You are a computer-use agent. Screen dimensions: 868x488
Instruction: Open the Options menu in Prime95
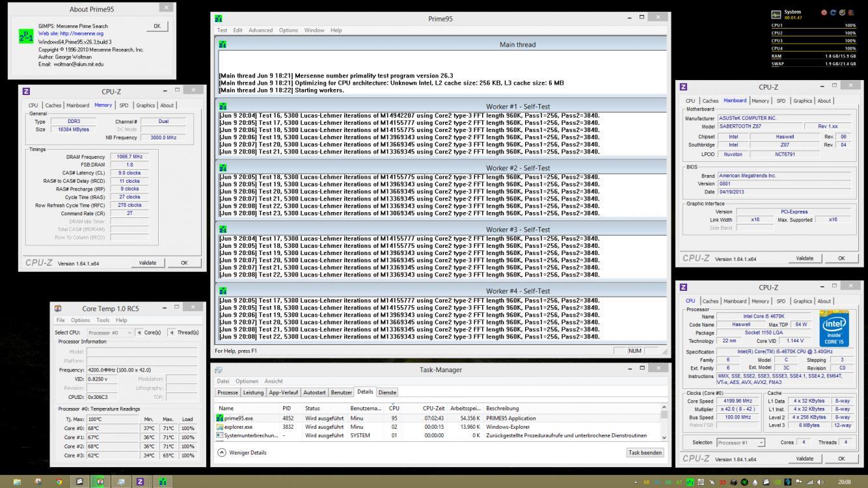(x=288, y=30)
